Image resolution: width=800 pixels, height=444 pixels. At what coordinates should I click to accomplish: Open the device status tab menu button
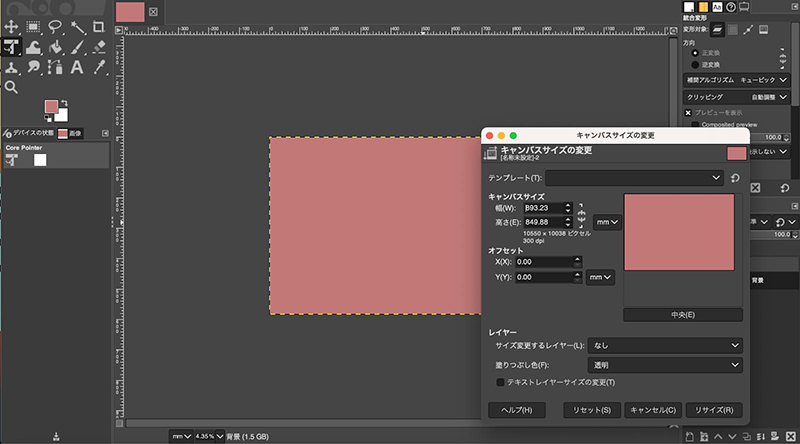click(x=105, y=133)
